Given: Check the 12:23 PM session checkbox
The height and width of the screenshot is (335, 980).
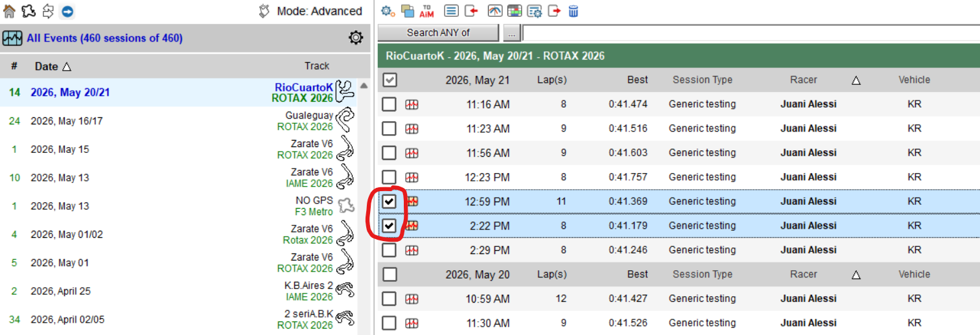Looking at the screenshot, I should coord(389,177).
